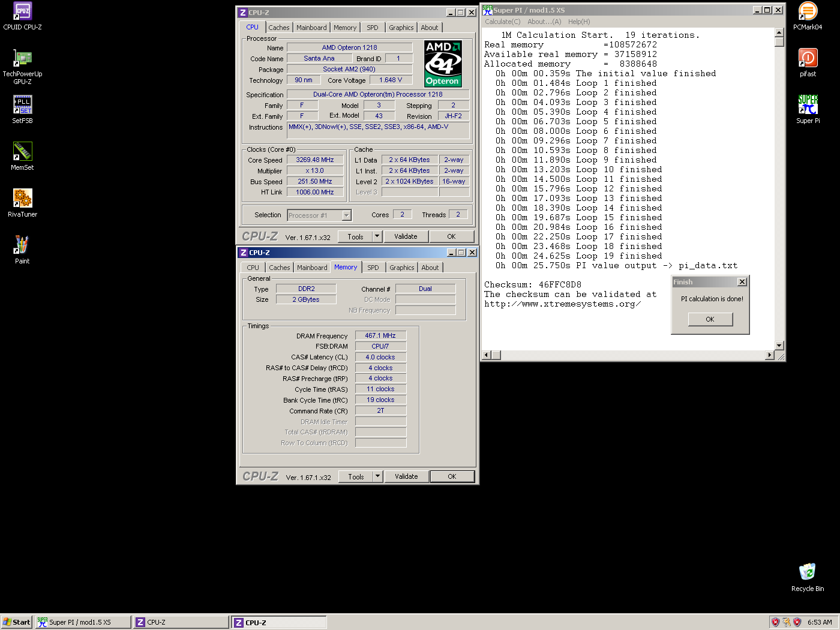Viewport: 840px width, 630px height.
Task: Open the Start menu
Action: (x=16, y=622)
